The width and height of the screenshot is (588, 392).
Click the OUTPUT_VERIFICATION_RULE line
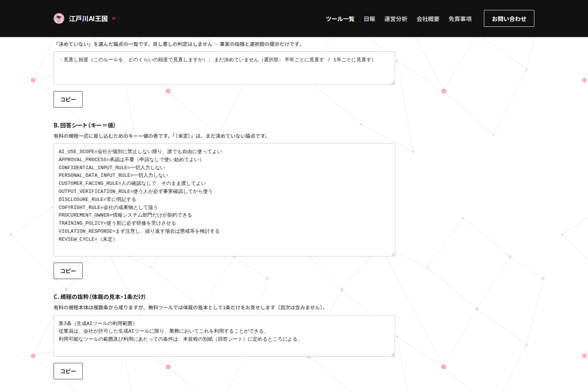pos(136,191)
